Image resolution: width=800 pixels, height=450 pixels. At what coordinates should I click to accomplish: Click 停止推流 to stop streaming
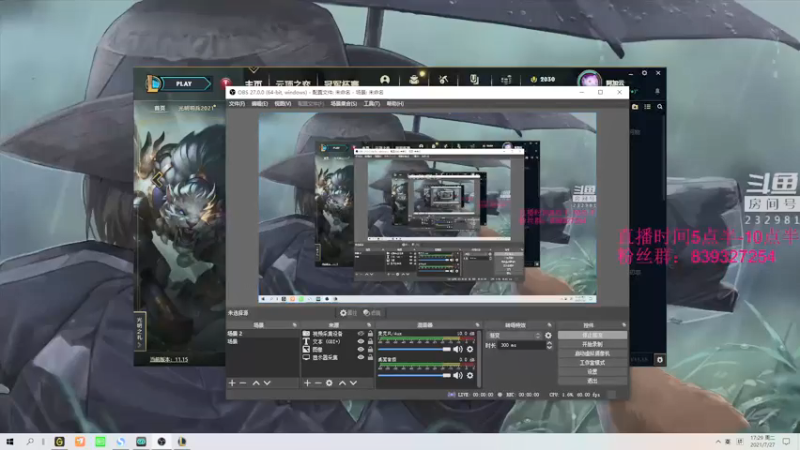click(592, 335)
